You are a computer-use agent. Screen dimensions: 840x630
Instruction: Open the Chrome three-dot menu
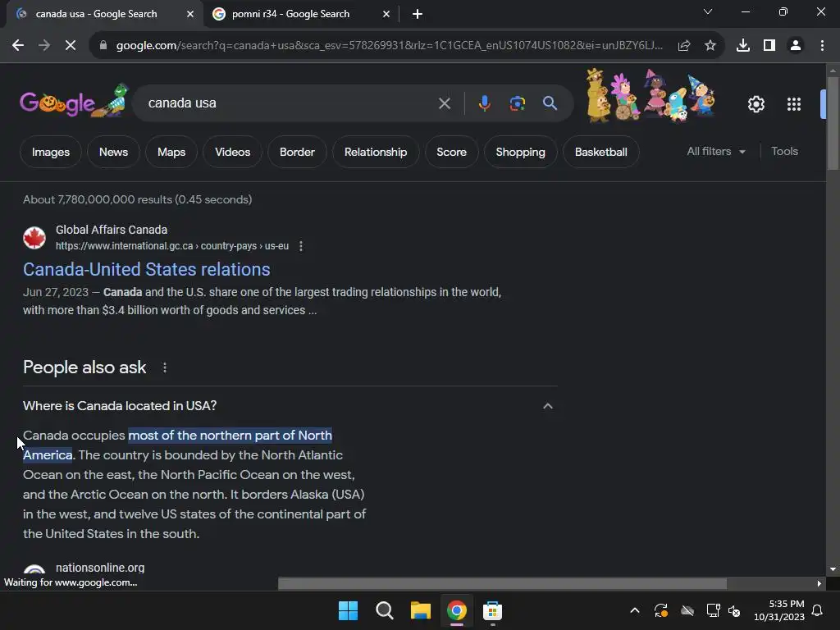click(822, 46)
